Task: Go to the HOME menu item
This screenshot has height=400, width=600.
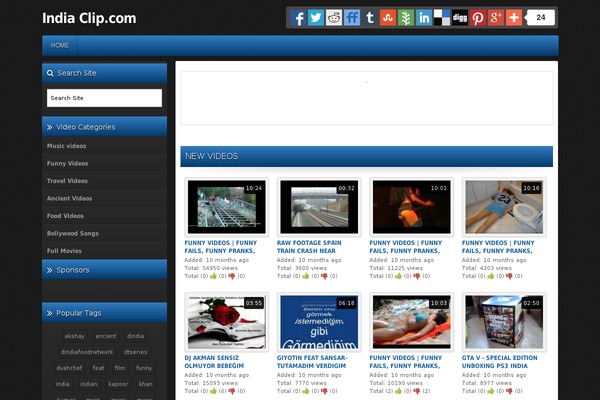Action: [60, 46]
